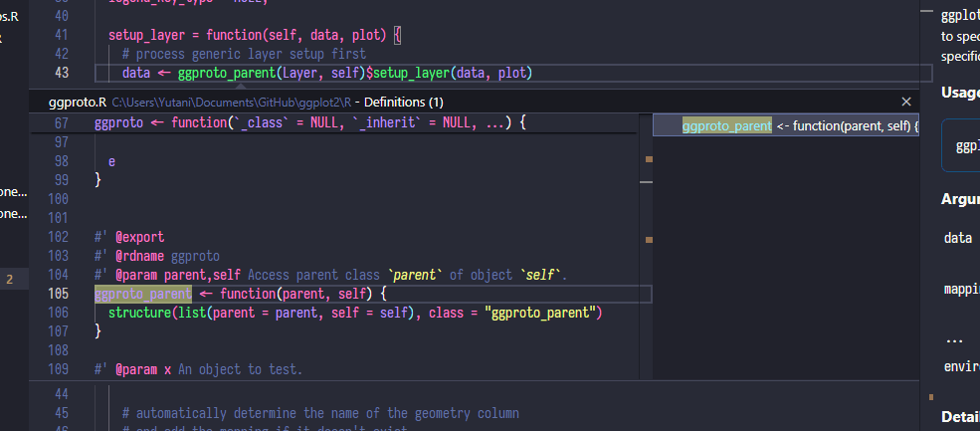This screenshot has width=980, height=431.
Task: Click the Usage heading in help panel
Action: click(959, 93)
